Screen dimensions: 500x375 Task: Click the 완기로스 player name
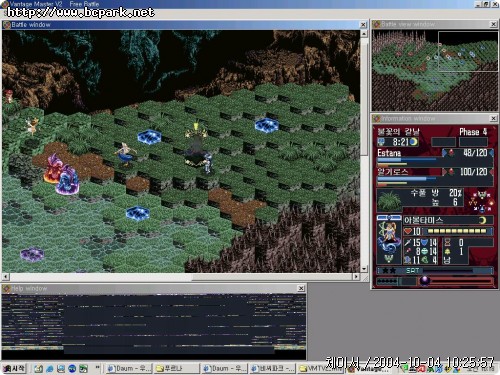tap(393, 172)
